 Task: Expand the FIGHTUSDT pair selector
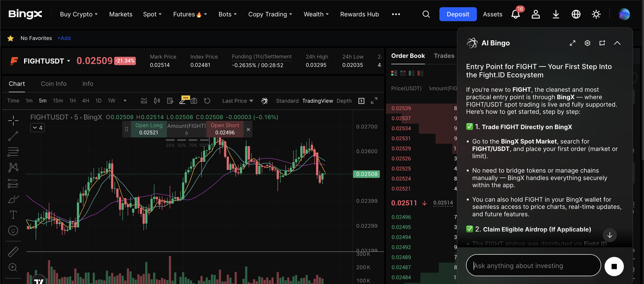point(68,61)
